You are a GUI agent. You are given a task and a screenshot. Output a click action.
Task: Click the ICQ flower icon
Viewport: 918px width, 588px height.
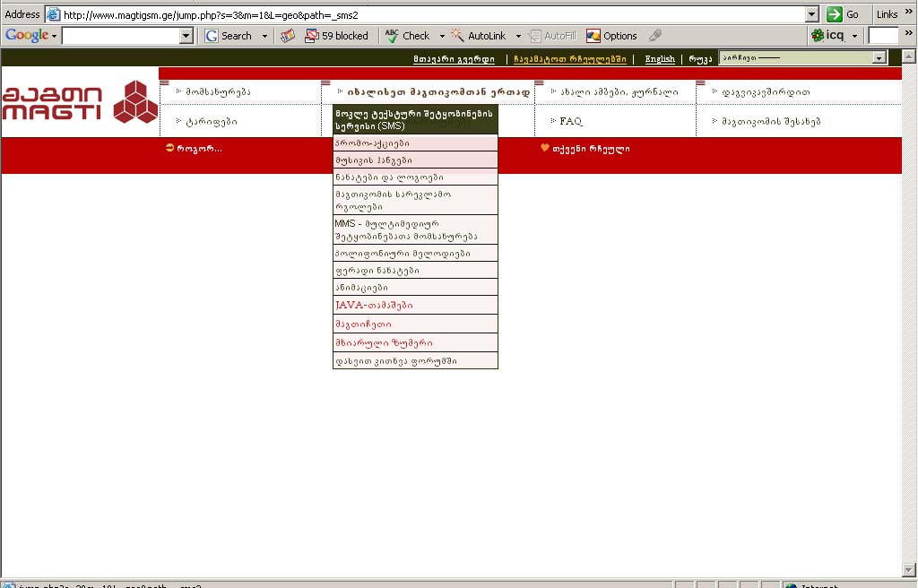point(817,36)
